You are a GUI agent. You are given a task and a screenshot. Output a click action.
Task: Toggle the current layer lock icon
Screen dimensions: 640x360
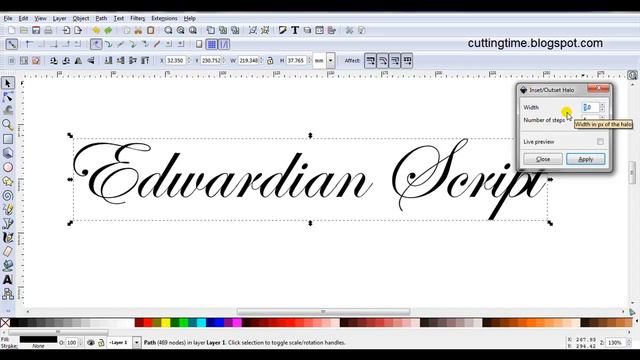[x=101, y=343]
